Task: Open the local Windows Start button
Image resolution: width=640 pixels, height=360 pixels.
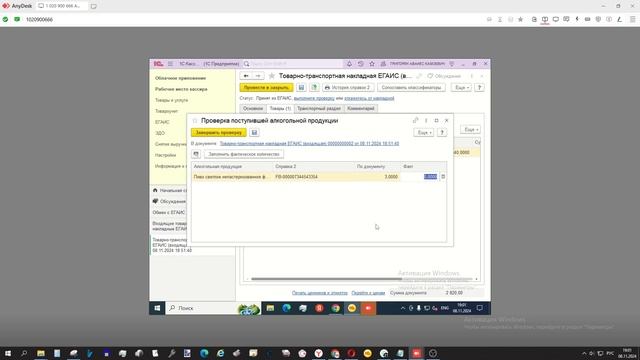Action: click(x=8, y=353)
